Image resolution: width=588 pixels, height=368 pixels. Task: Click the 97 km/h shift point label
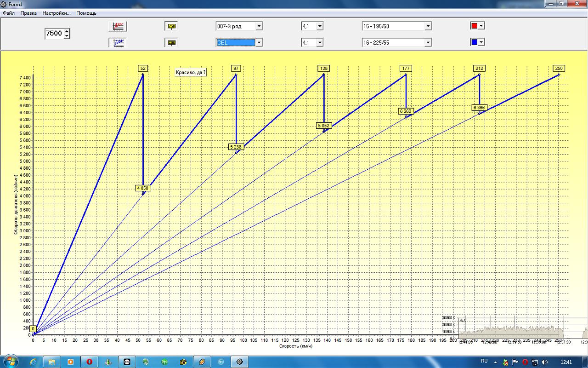tap(236, 68)
